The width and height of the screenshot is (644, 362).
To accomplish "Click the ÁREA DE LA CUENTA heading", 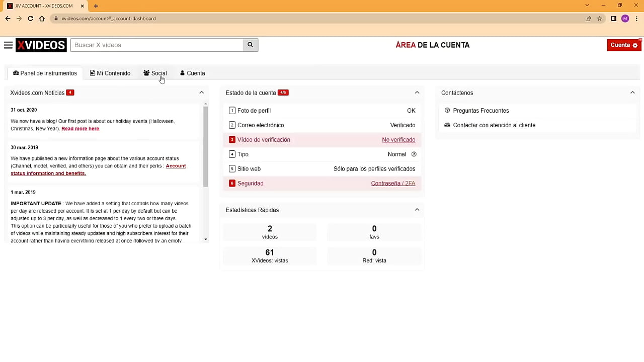I will point(433,45).
